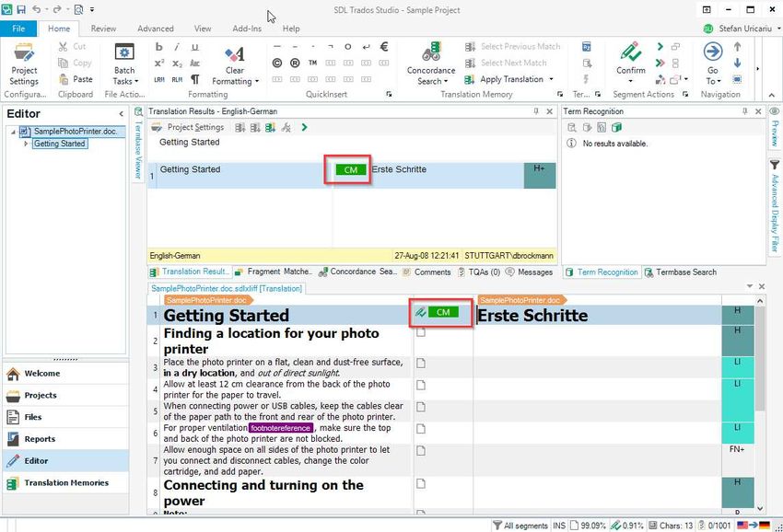Pin the Translation Results panel
Screen dimensions: 783x532
pyautogui.click(x=536, y=111)
